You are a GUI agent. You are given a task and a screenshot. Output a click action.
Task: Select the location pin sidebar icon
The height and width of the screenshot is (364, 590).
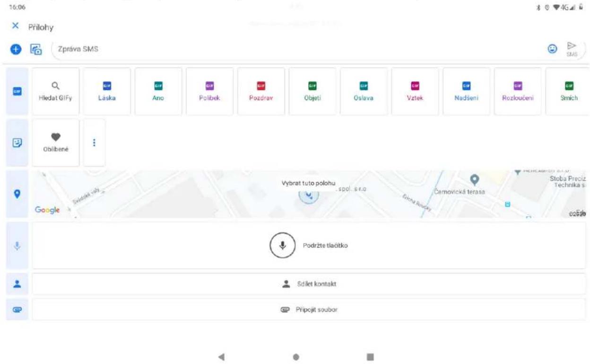coord(17,194)
